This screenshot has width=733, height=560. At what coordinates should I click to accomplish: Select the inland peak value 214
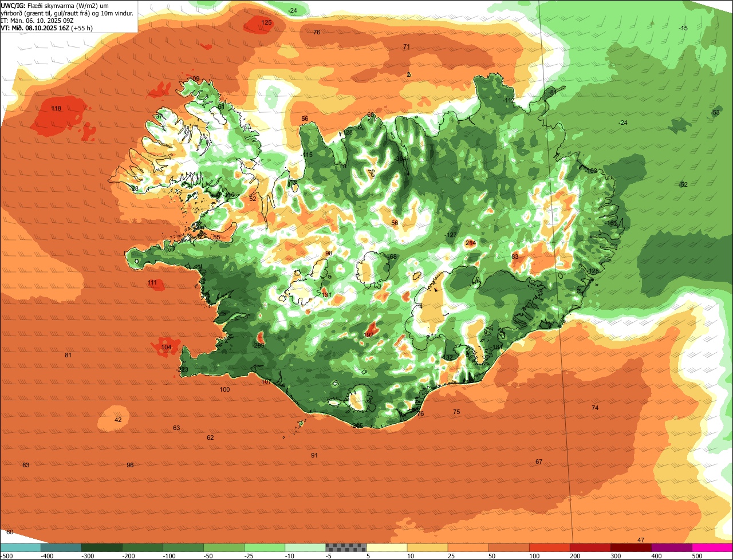[471, 243]
